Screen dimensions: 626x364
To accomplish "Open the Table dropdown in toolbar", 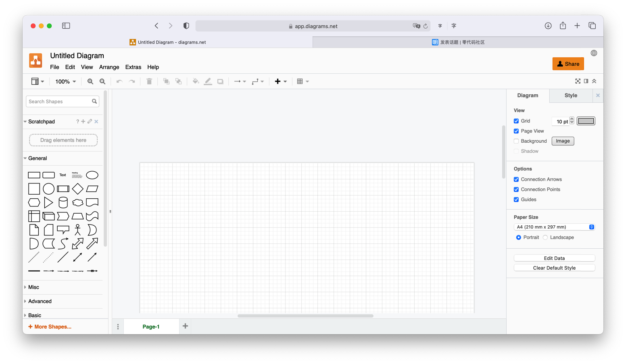I will pyautogui.click(x=303, y=81).
